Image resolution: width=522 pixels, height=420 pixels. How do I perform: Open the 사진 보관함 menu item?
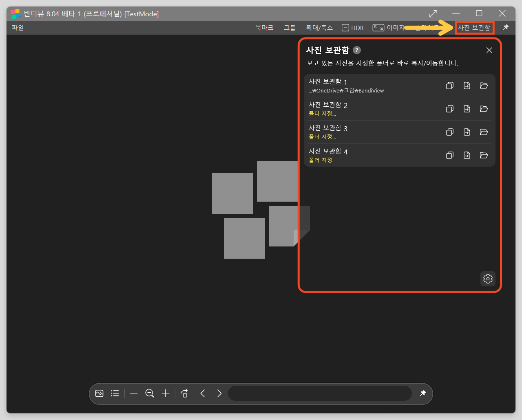[x=474, y=28]
